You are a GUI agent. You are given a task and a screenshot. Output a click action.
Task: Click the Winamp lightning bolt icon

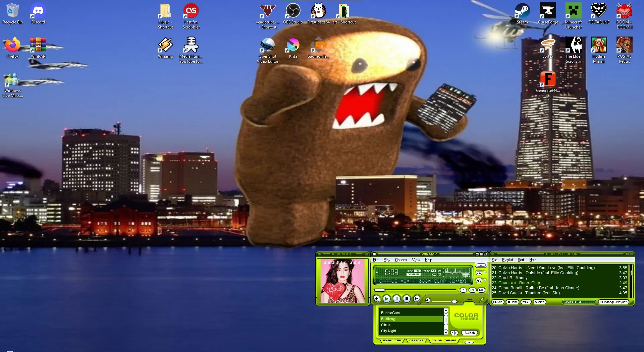click(x=482, y=300)
